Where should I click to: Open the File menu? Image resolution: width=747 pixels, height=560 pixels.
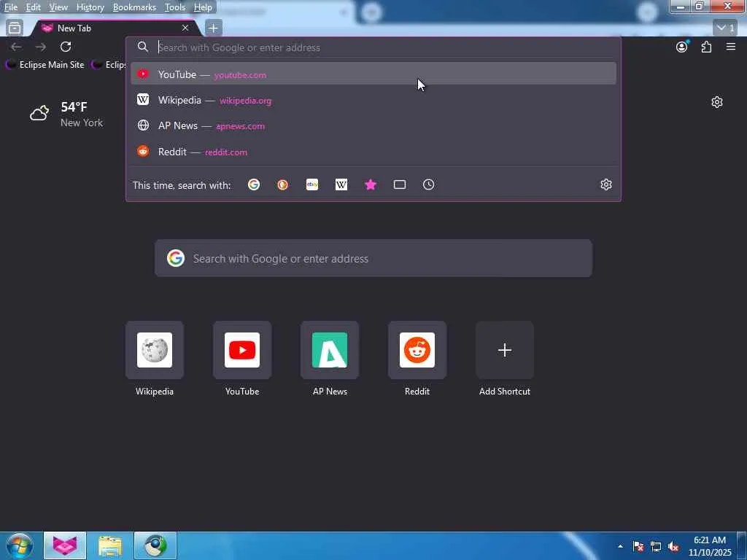click(10, 7)
